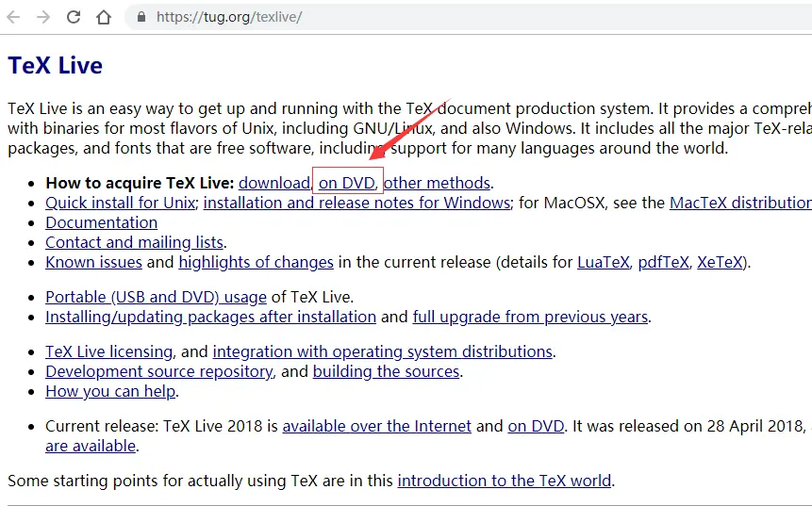The width and height of the screenshot is (812, 506).
Task: Open 'Portable (USB and DVD) usage' link
Action: (156, 298)
